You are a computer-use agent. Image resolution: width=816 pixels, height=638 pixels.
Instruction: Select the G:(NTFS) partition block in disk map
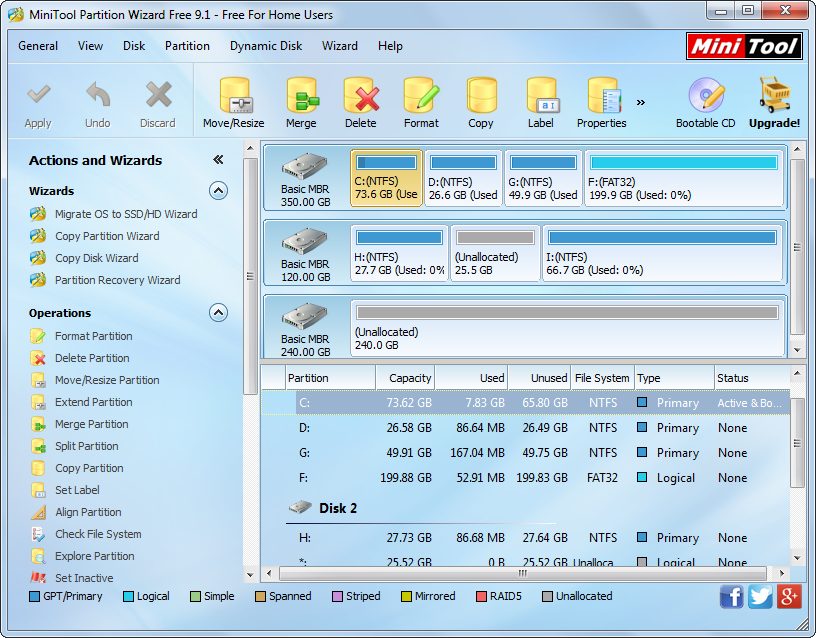543,178
